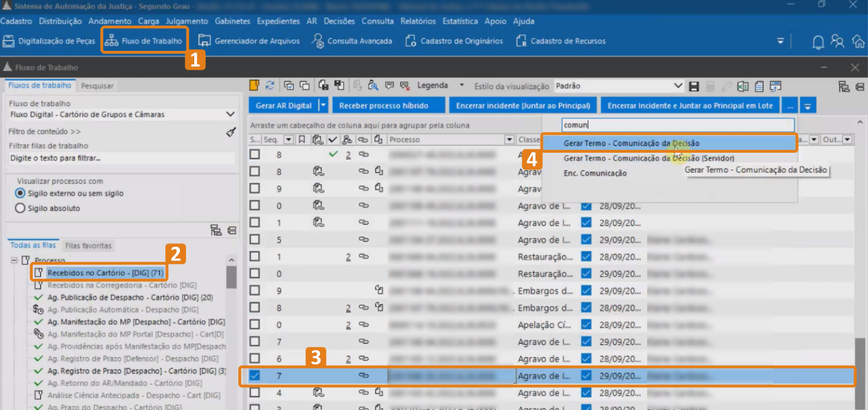Click the refresh icon in workflow toolbar
868x410 pixels.
pos(270,86)
